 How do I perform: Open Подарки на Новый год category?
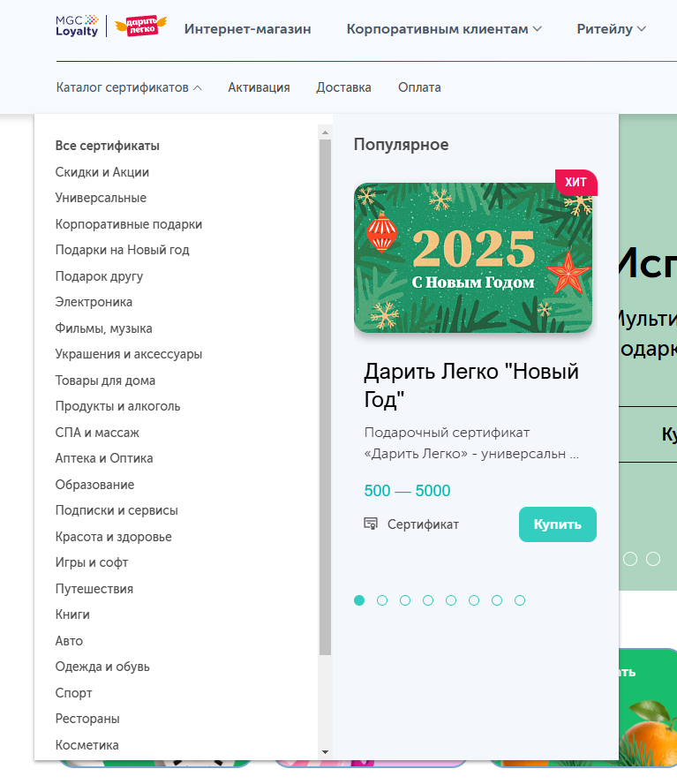click(x=122, y=250)
